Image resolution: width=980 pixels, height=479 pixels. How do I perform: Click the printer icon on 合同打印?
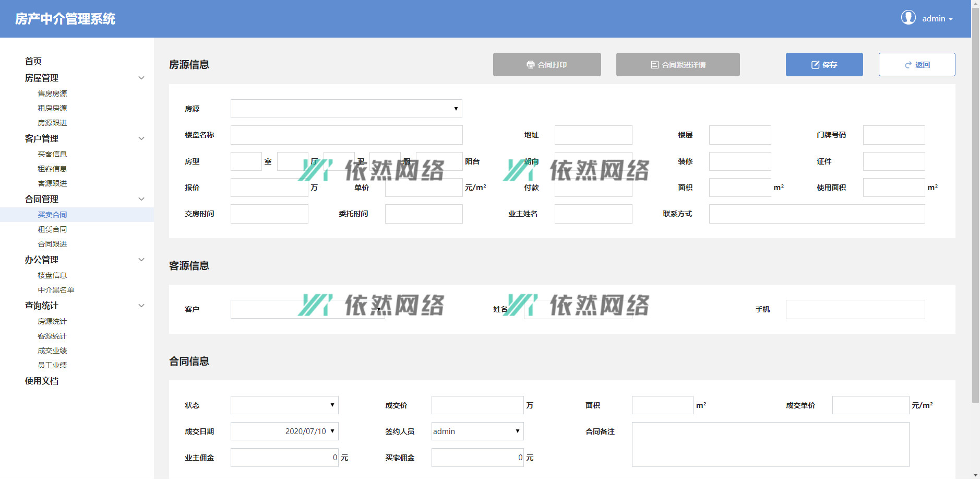(530, 65)
